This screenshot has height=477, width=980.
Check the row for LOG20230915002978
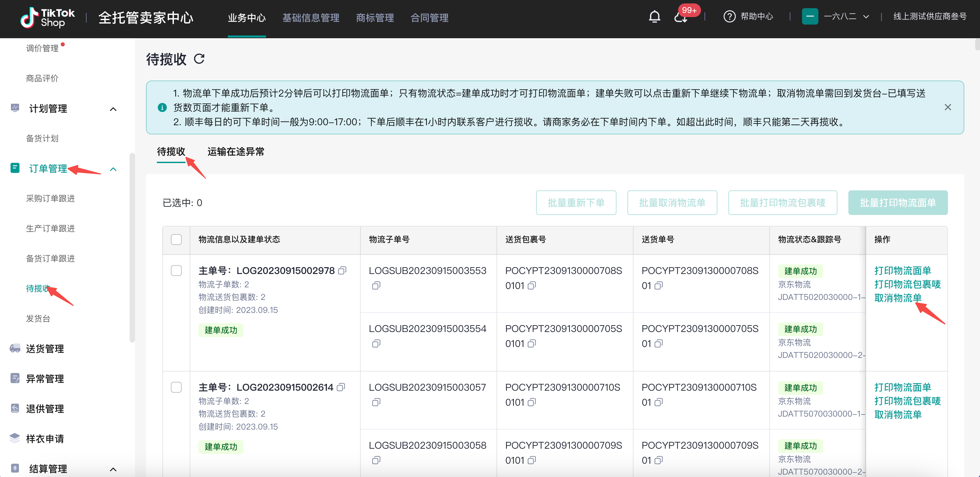[x=176, y=271]
